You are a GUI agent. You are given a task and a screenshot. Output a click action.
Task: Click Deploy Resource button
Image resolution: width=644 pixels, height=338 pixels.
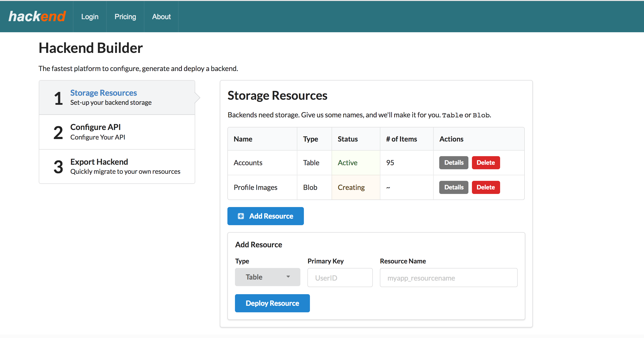tap(272, 303)
